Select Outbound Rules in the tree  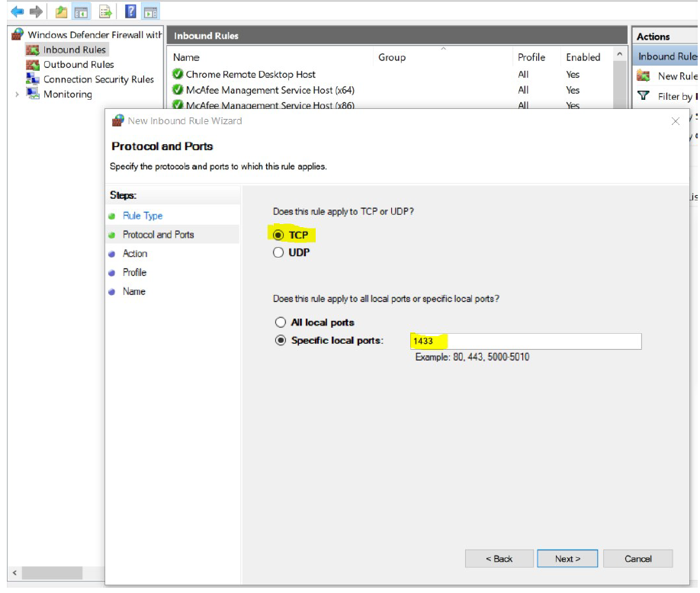tap(79, 64)
